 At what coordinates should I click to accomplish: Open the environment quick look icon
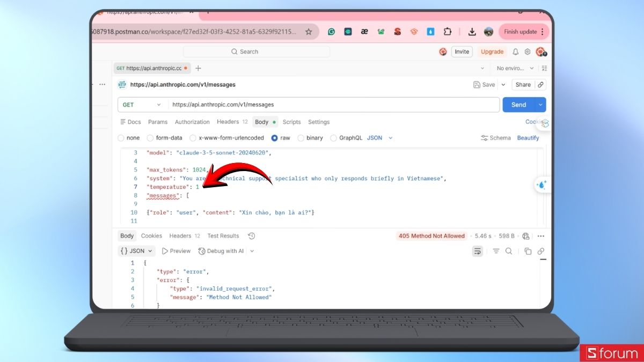(545, 68)
